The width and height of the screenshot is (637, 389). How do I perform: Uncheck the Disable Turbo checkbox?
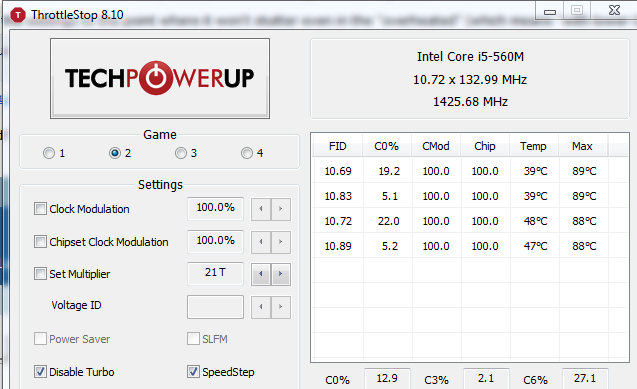coord(40,372)
